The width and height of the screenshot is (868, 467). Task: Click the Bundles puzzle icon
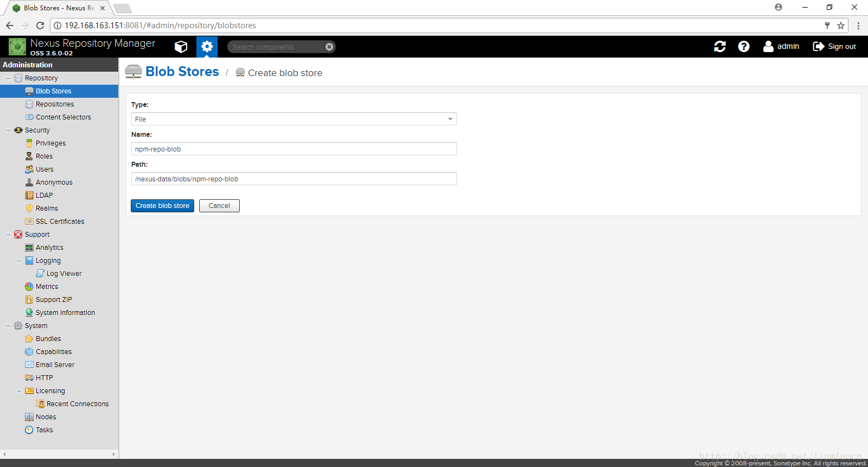[29, 339]
